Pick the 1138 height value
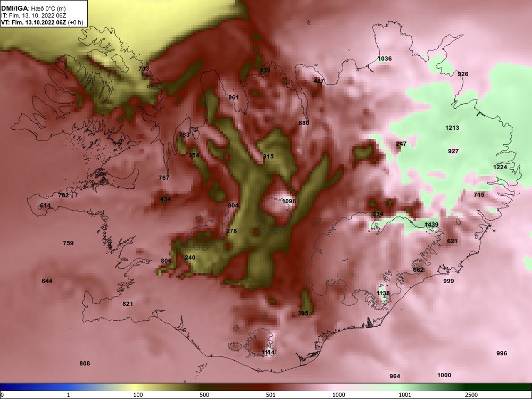This screenshot has width=532, height=399. [x=383, y=293]
